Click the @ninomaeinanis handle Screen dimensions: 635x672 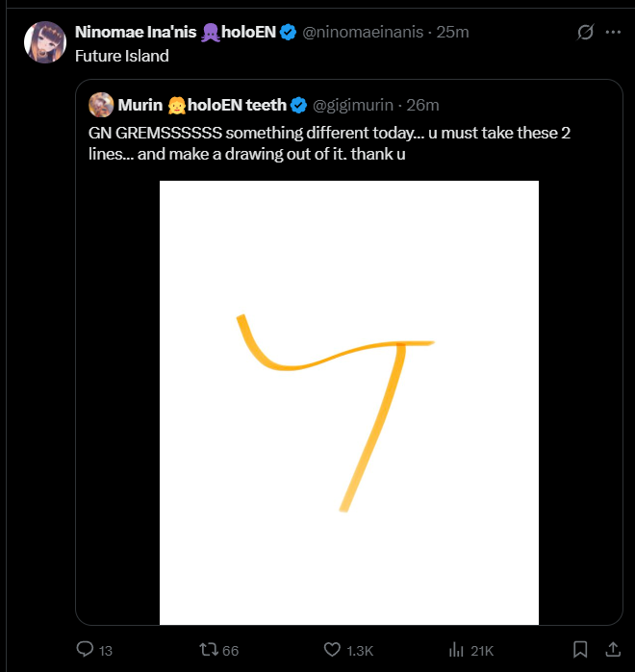(x=363, y=33)
